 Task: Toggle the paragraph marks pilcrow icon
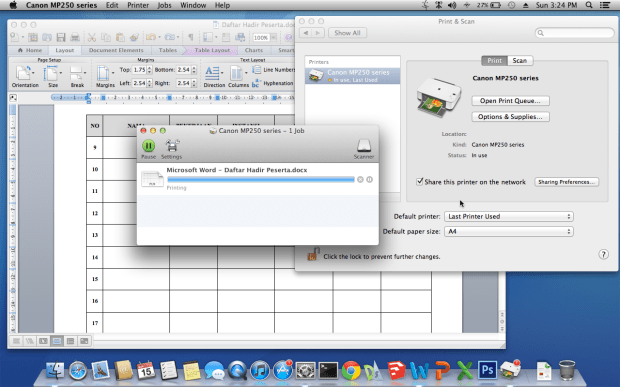tap(191, 38)
